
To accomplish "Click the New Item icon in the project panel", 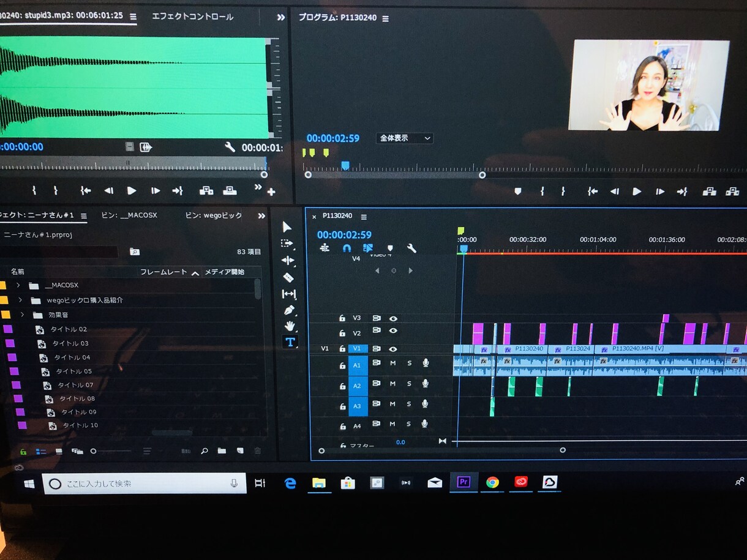I will point(240,451).
